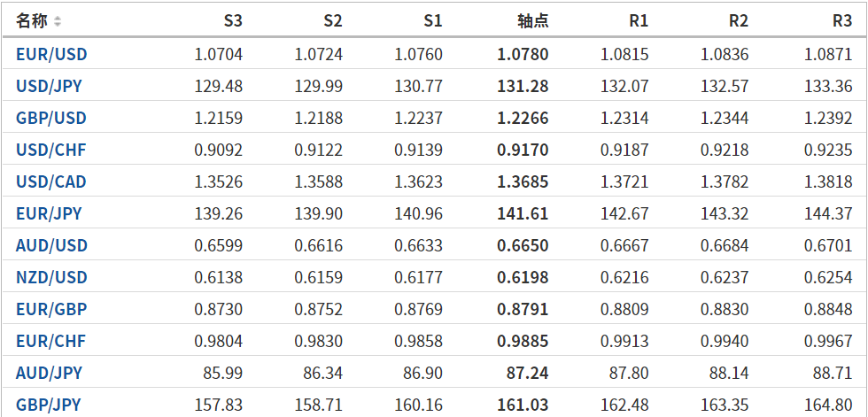This screenshot has height=417, width=868.
Task: Open the USD/JPY currency pair link
Action: (x=49, y=86)
